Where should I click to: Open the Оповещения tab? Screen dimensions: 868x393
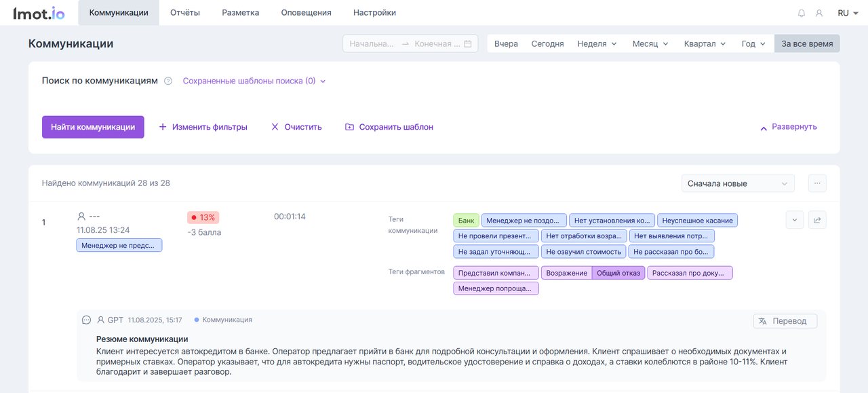[306, 13]
